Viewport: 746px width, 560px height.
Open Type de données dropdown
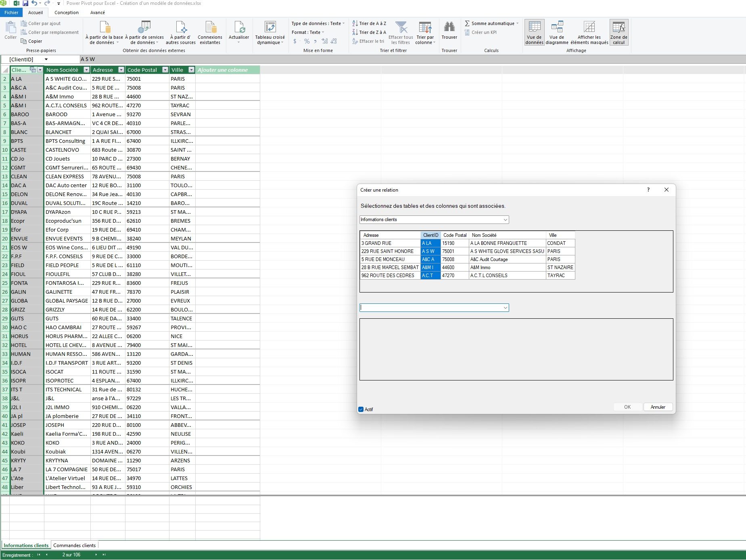point(318,23)
